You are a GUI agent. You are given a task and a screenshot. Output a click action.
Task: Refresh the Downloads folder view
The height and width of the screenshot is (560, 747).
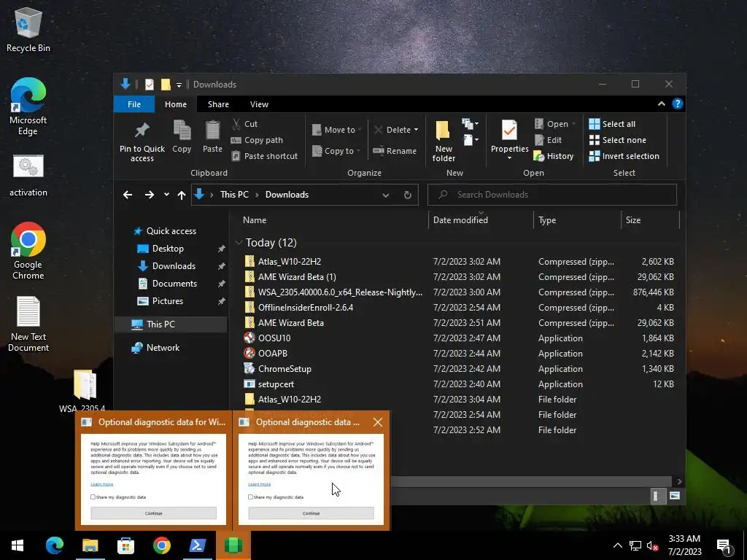click(407, 195)
